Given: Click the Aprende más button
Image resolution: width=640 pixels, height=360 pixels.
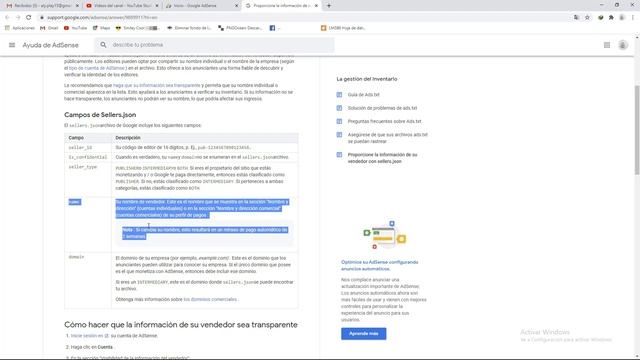Looking at the screenshot, I should (363, 333).
